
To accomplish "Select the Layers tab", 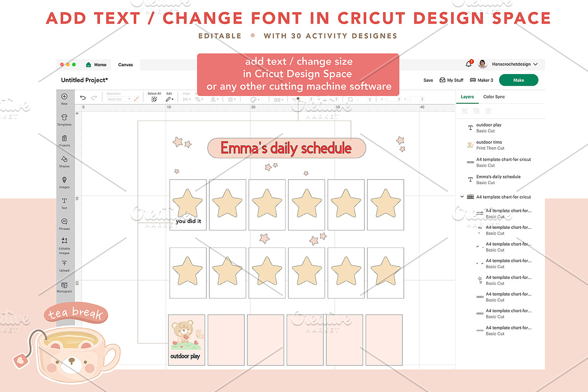I will pyautogui.click(x=467, y=97).
